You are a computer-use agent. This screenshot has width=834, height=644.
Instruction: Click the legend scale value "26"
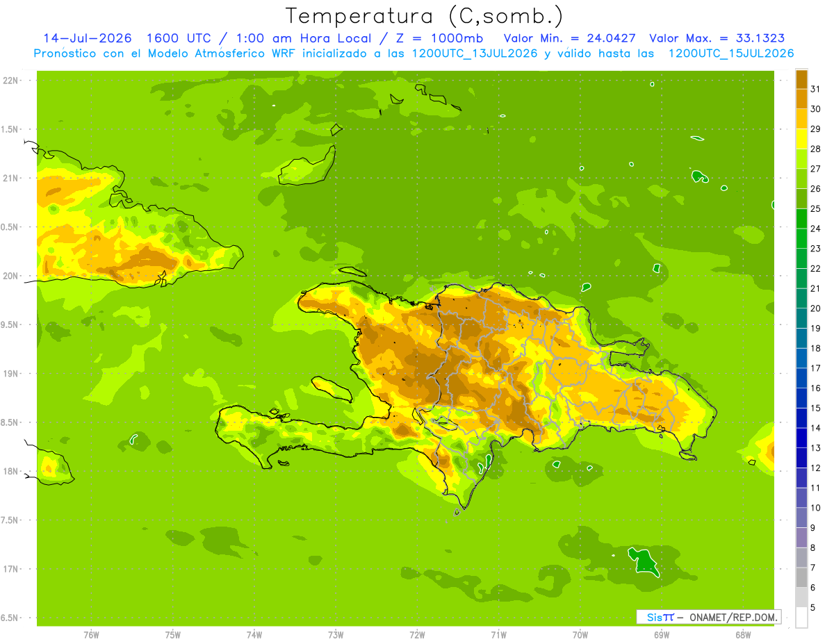(815, 188)
